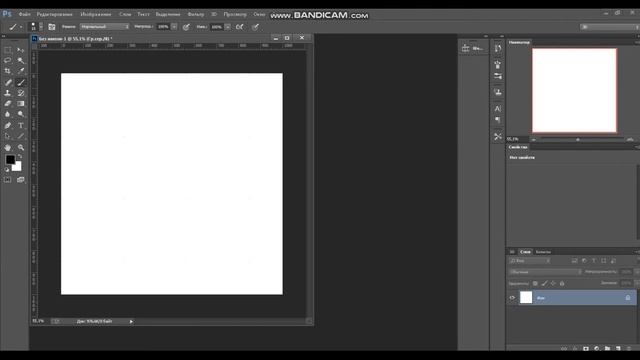Select the Hand tool
Image resolution: width=640 pixels, height=360 pixels.
tap(7, 148)
